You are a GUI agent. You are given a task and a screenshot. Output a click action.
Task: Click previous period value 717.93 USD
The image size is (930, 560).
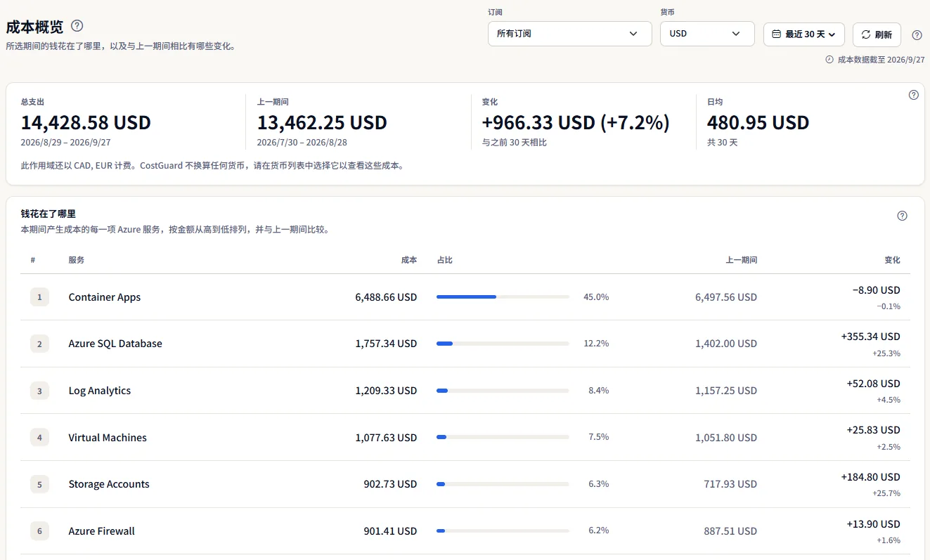(x=730, y=484)
